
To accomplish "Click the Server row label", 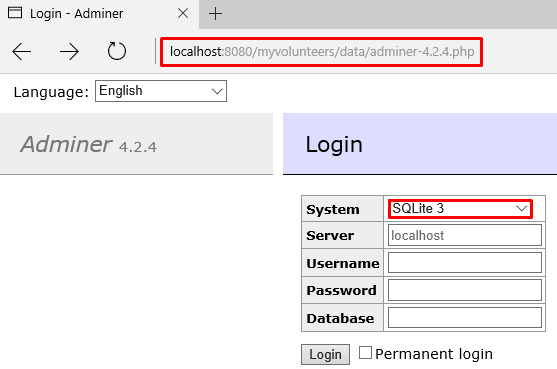I will coord(330,235).
